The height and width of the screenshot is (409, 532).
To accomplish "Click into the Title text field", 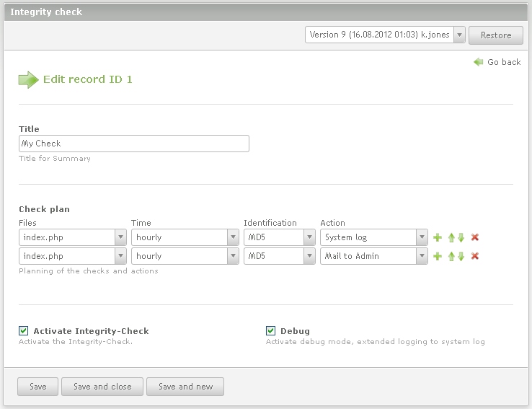I will coord(133,144).
